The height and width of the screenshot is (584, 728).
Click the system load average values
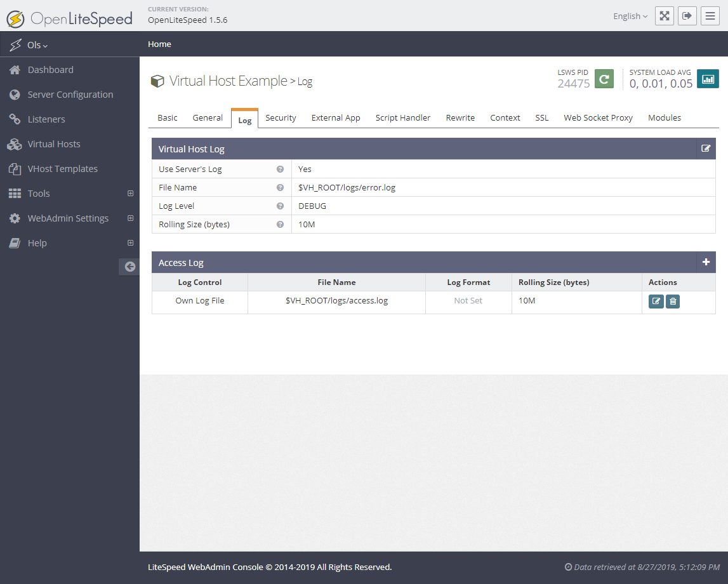[x=661, y=84]
